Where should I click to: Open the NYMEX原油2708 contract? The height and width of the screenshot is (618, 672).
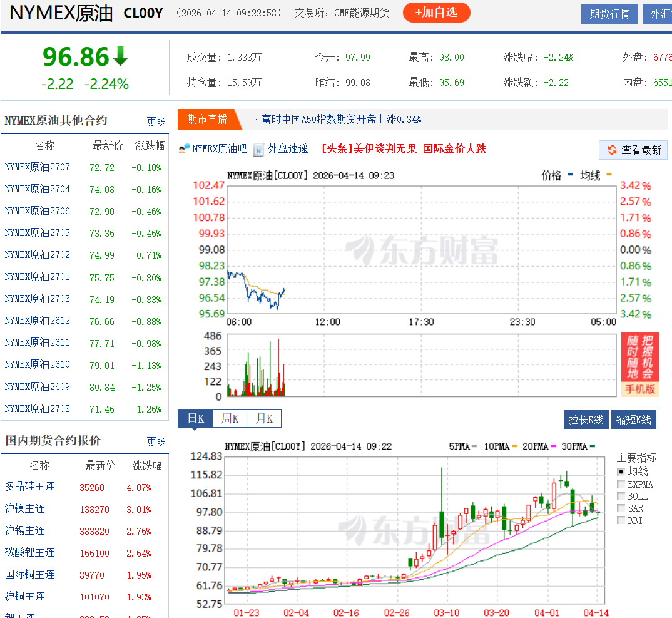point(38,408)
